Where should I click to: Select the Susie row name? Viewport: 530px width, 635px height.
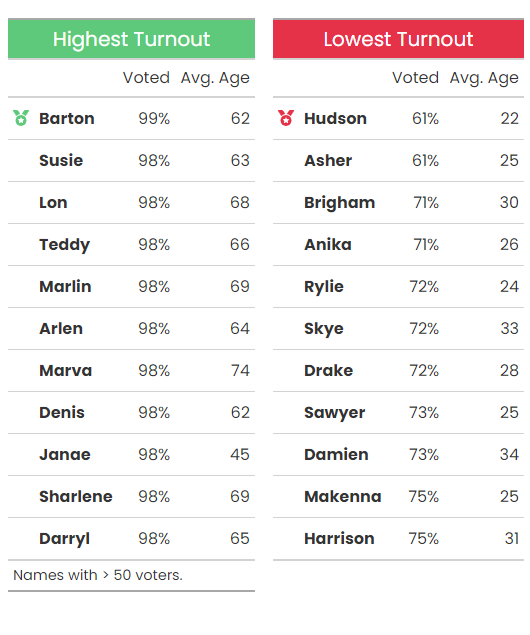pyautogui.click(x=61, y=161)
